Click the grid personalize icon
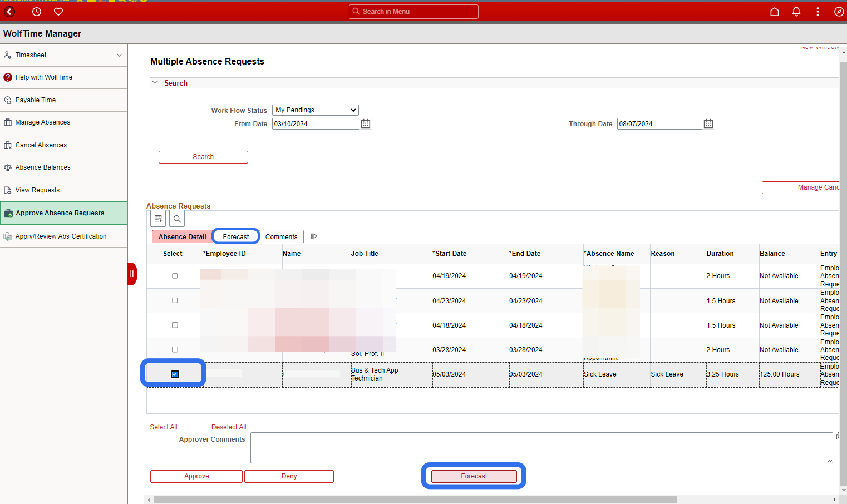Image resolution: width=847 pixels, height=504 pixels. coord(159,219)
